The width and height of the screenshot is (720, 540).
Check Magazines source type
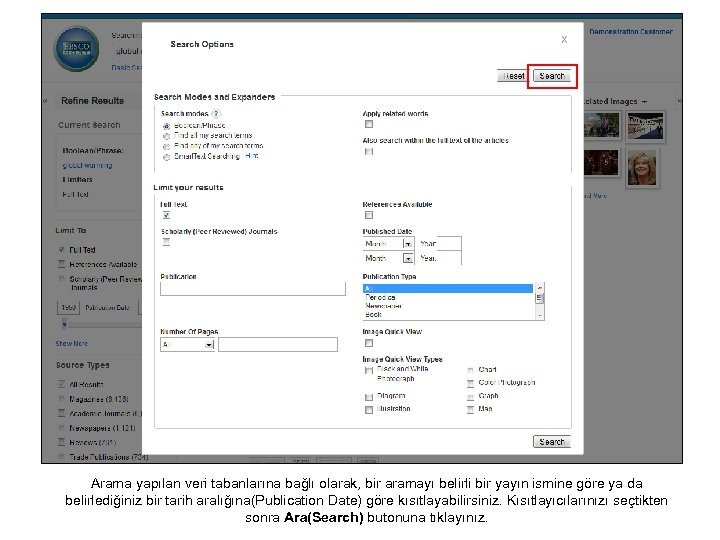(62, 399)
